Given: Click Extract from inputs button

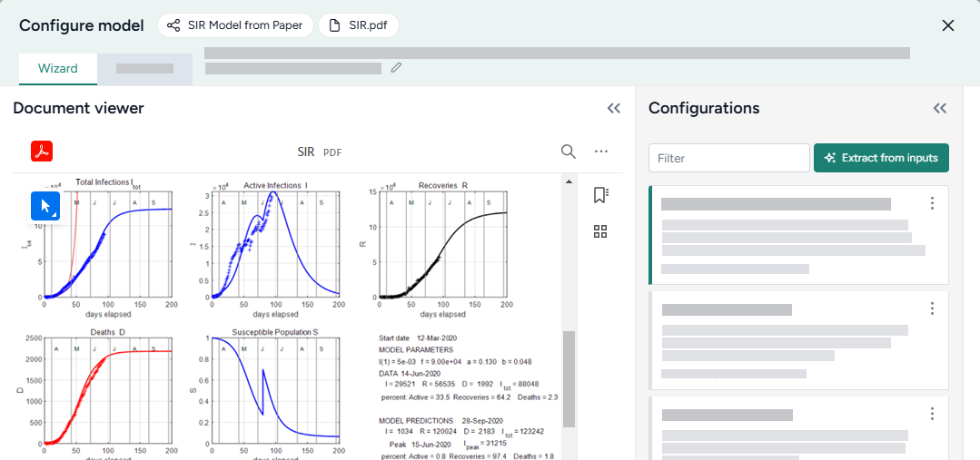Looking at the screenshot, I should coord(881,158).
